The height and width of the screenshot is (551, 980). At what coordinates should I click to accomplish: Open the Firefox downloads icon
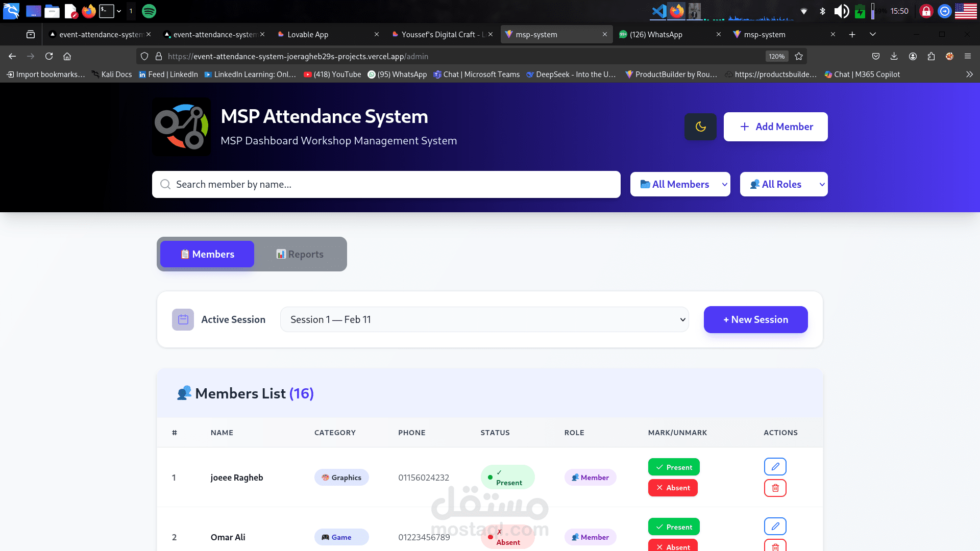point(894,56)
